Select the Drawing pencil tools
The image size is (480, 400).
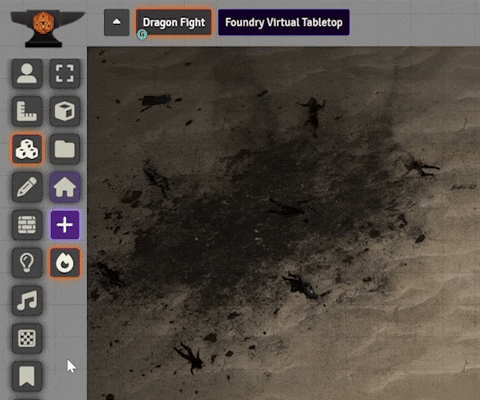(27, 187)
